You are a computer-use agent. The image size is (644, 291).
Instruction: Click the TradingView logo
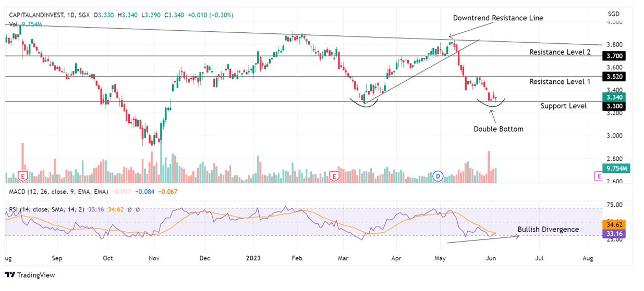point(30,275)
